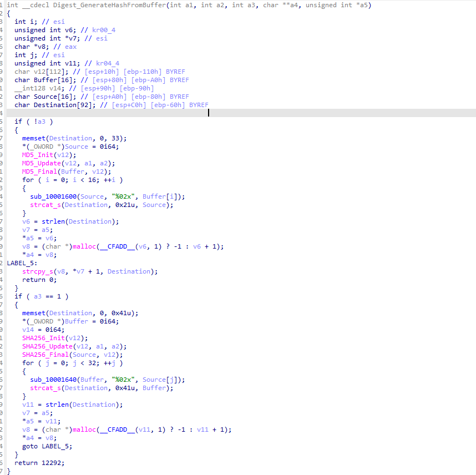Click the *a5 = v6 assignment
Screen dimensions: 476x475
[39, 238]
